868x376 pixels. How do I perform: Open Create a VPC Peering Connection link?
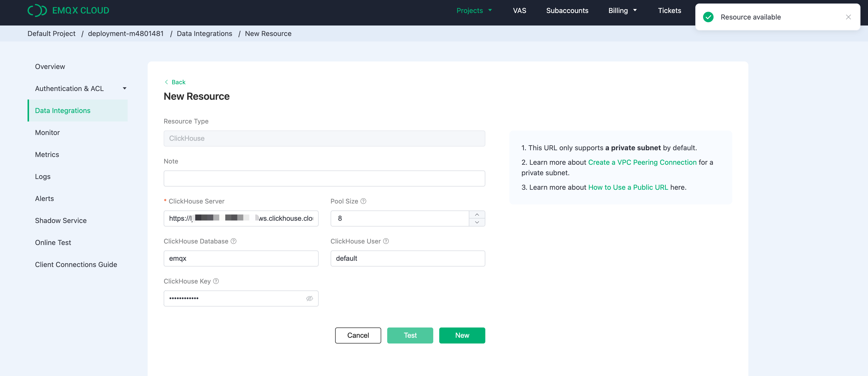tap(641, 162)
